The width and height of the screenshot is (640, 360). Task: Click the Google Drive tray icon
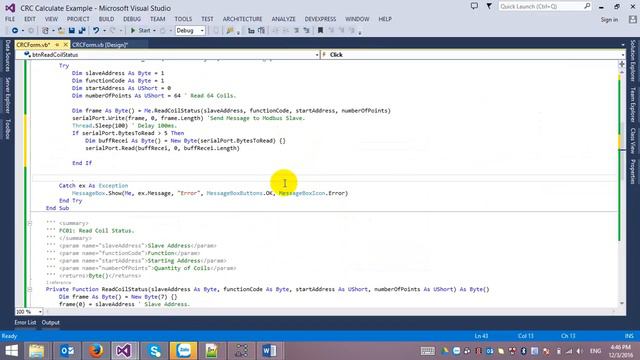[445, 351]
